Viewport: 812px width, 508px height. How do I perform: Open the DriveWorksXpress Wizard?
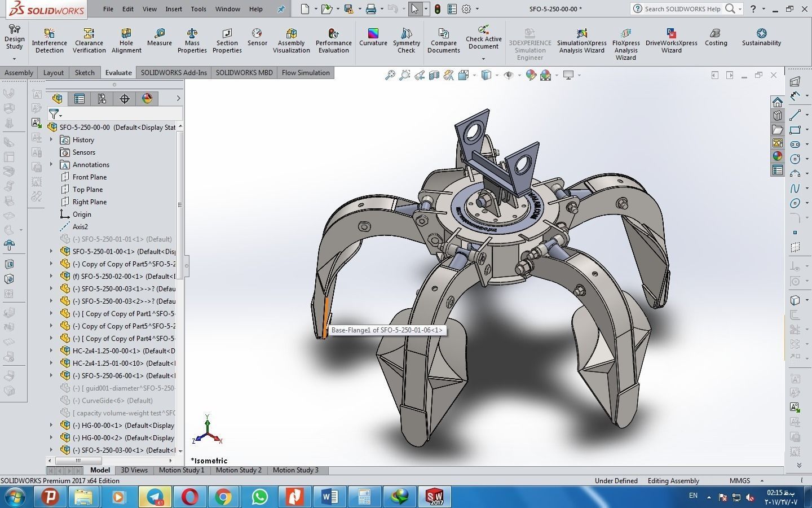coord(672,41)
